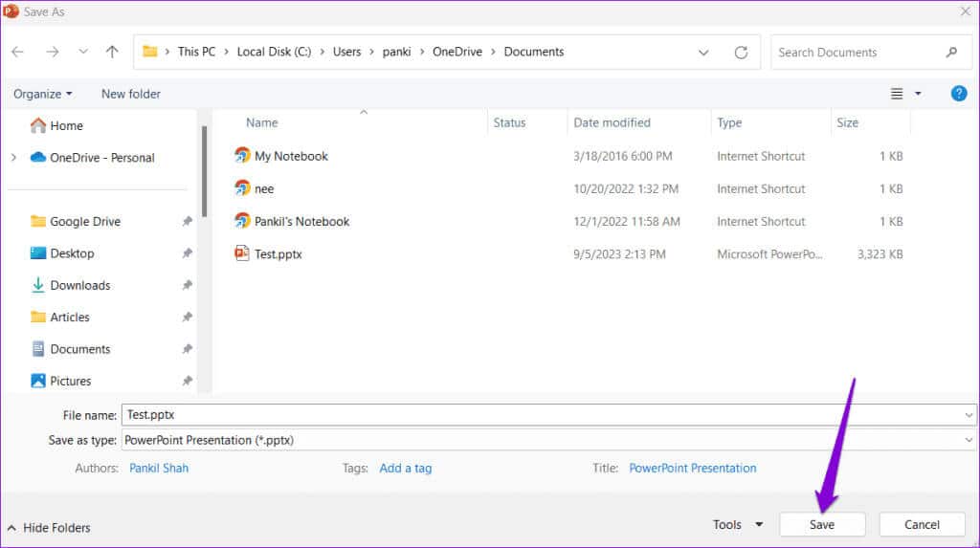980x548 pixels.
Task: Open the Tools dropdown
Action: click(x=738, y=525)
